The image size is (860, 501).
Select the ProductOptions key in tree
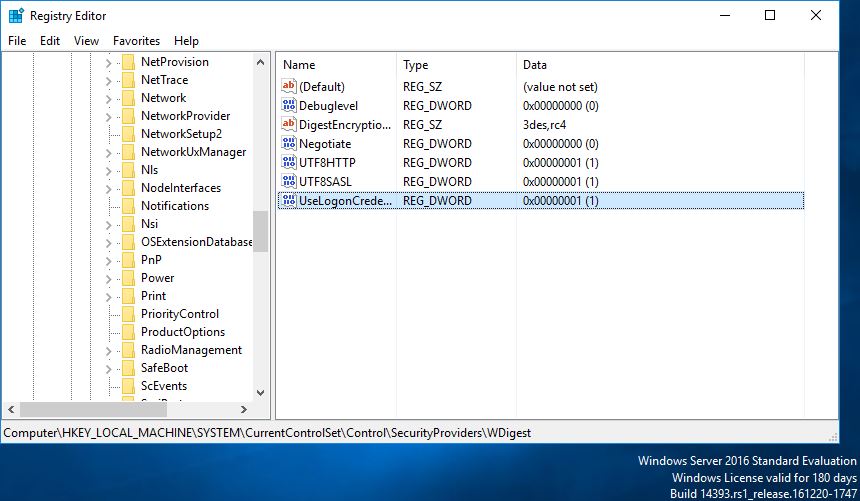(183, 332)
